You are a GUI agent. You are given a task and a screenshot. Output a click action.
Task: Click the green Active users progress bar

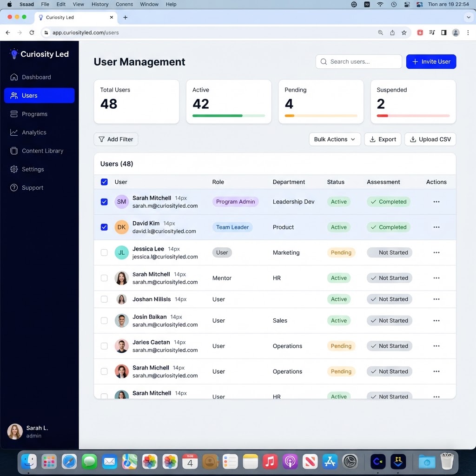(229, 116)
